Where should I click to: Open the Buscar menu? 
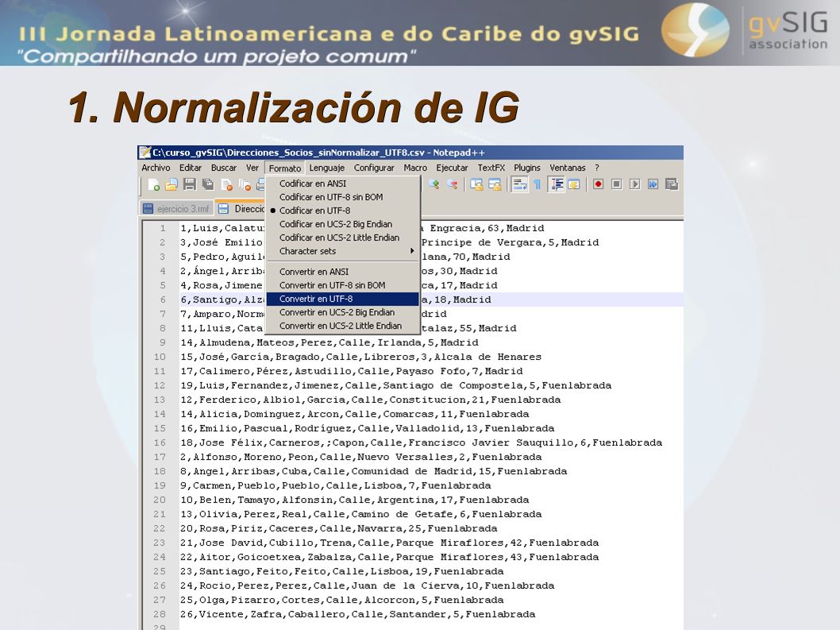[224, 168]
